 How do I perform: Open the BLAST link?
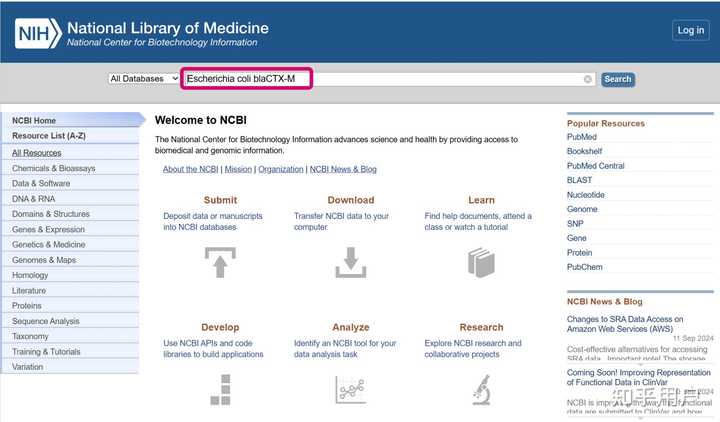579,180
